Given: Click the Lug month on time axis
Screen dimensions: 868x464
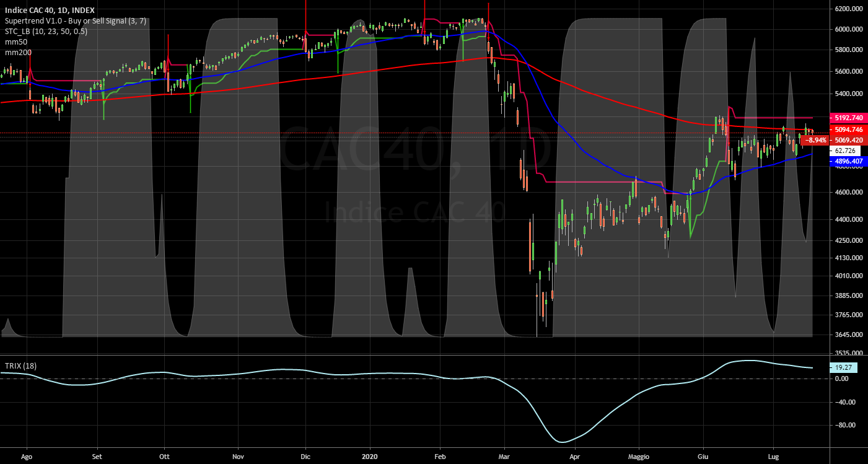Looking at the screenshot, I should (x=773, y=457).
